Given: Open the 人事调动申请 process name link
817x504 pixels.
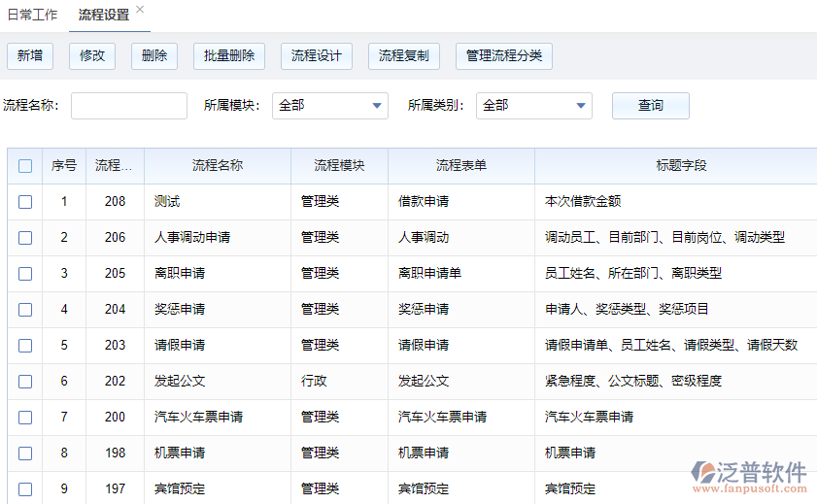Looking at the screenshot, I should [x=192, y=238].
